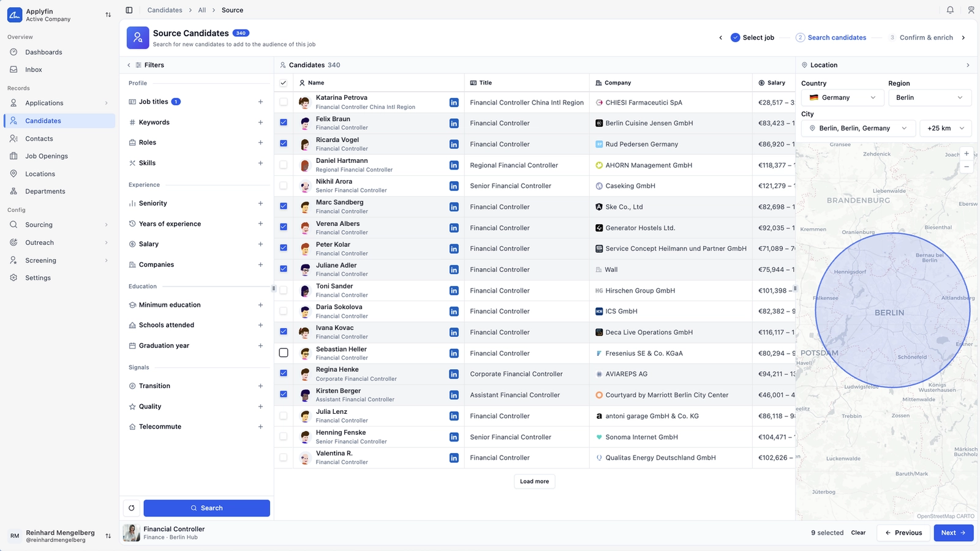
Task: Expand the Sourcing sidebar section
Action: [106, 225]
